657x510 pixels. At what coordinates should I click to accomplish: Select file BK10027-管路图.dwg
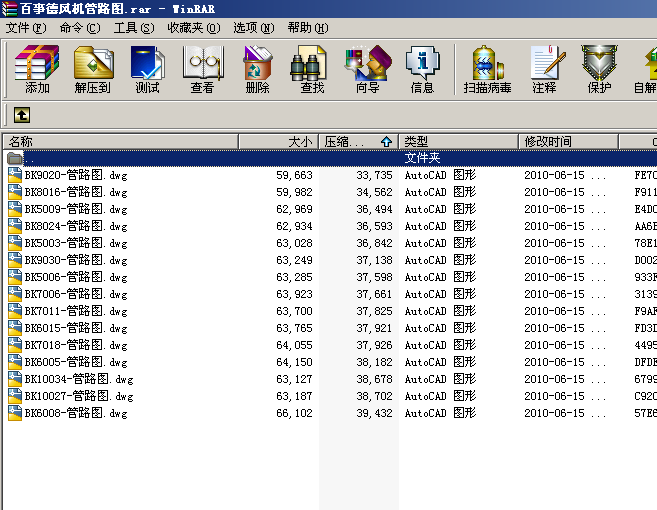(79, 396)
